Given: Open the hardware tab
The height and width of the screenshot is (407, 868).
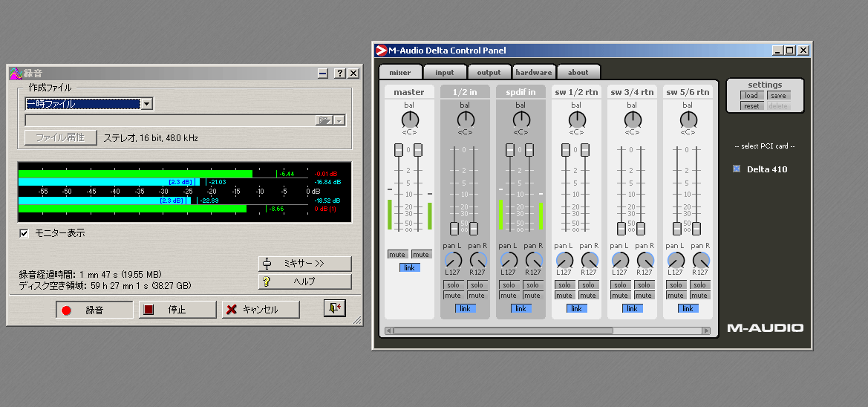Looking at the screenshot, I should pyautogui.click(x=534, y=72).
